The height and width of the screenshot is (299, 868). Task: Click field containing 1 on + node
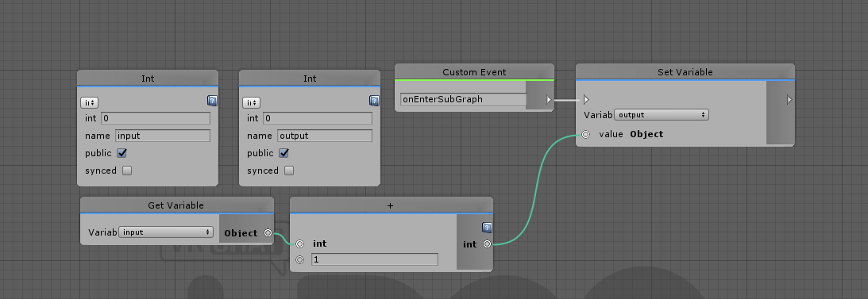[x=375, y=259]
